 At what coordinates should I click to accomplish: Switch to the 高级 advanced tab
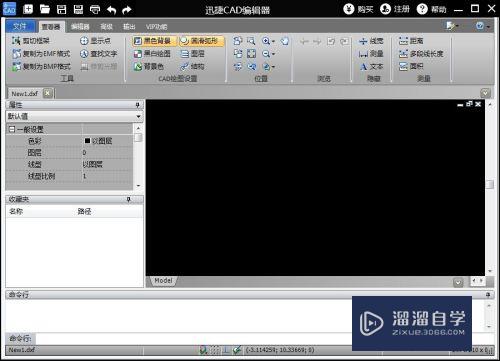click(x=106, y=27)
